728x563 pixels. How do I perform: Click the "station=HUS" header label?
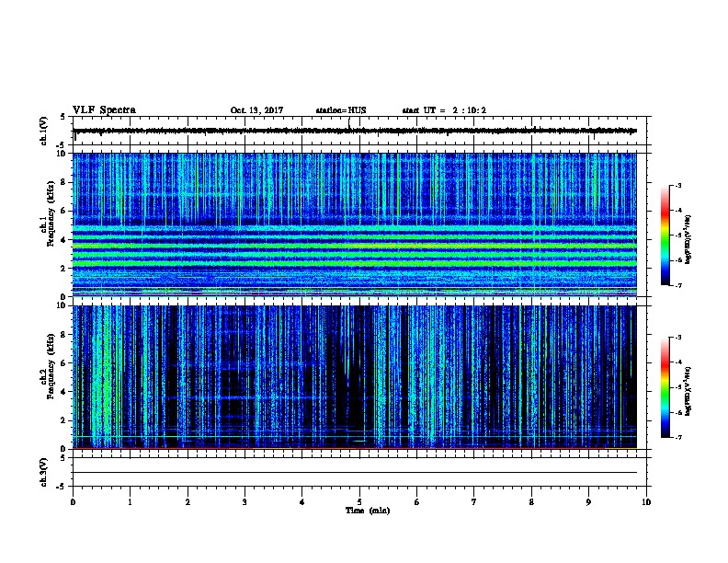(341, 110)
